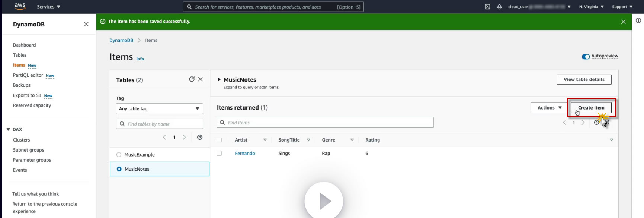Screen dimensions: 644x218
Task: Focus the Find items search field
Action: tap(325, 123)
